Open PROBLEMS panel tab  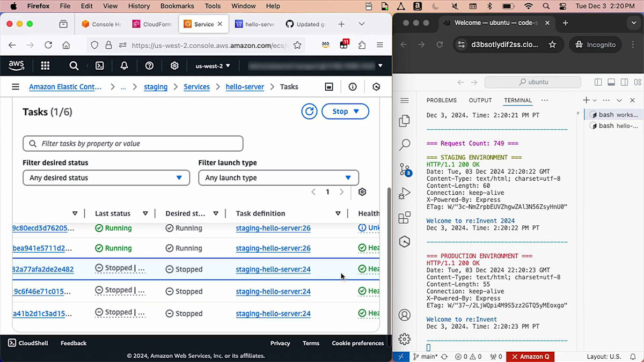click(x=442, y=100)
